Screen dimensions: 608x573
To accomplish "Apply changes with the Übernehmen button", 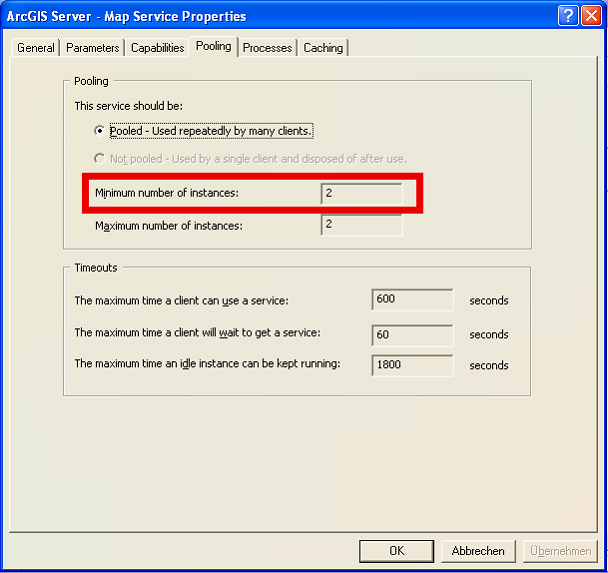I will (560, 551).
